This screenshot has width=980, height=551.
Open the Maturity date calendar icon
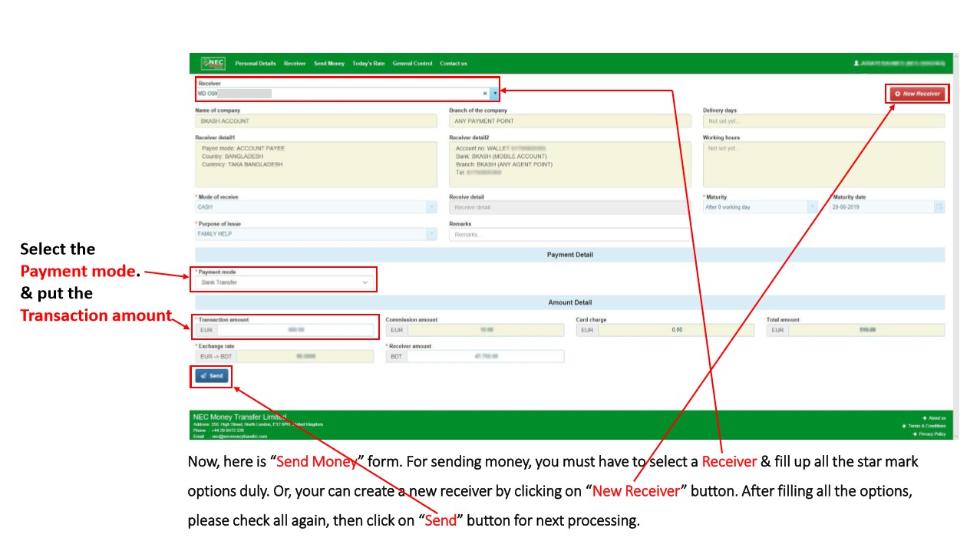click(x=939, y=207)
